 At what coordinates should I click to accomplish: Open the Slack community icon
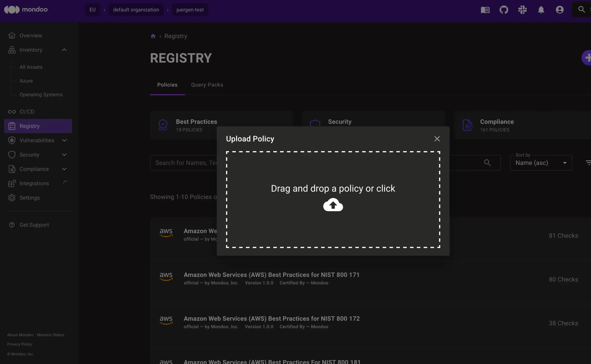point(522,10)
